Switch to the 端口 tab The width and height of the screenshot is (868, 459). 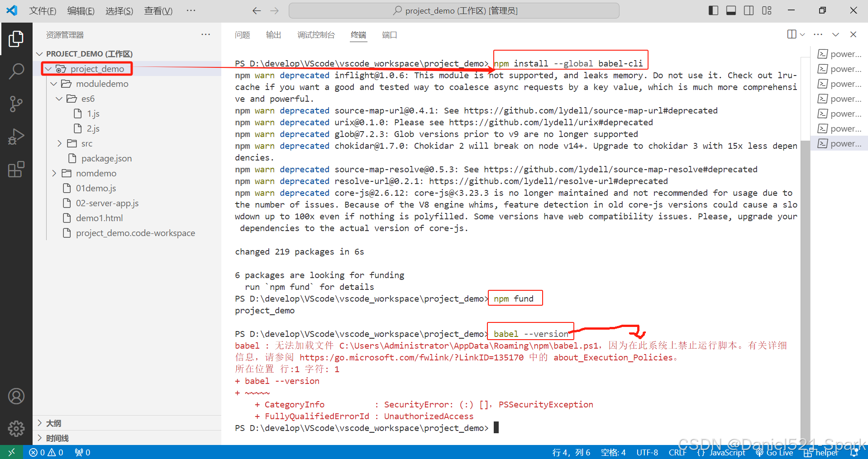[x=389, y=35]
